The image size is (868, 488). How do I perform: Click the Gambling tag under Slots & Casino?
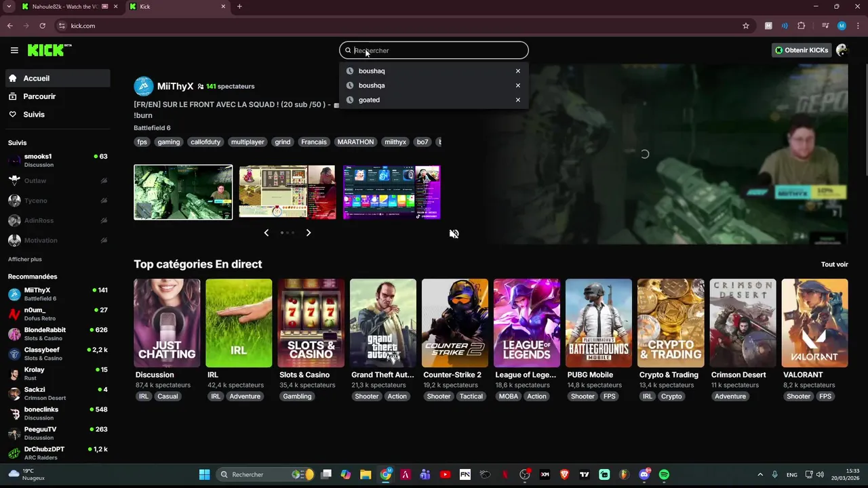pyautogui.click(x=297, y=396)
